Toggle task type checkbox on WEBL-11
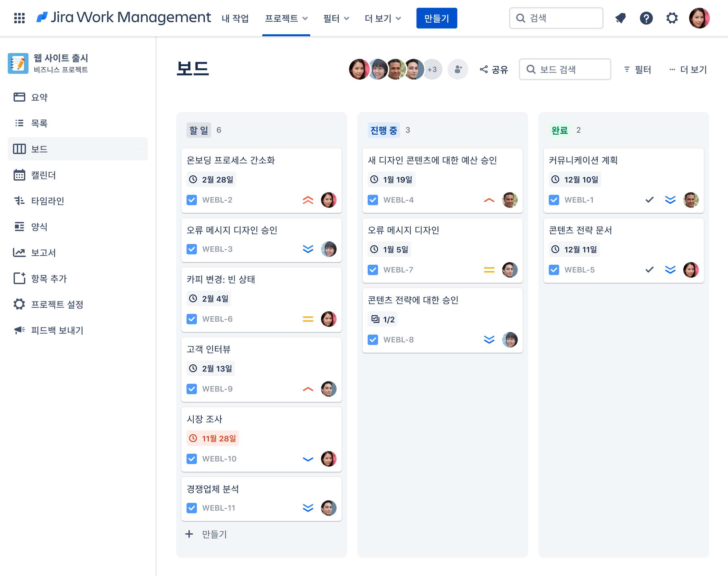 [x=192, y=508]
